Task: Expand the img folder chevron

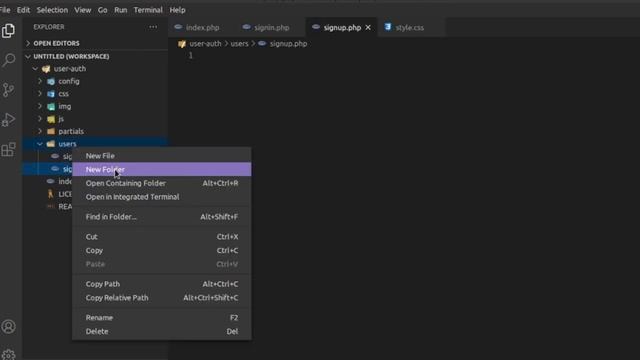Action: pyautogui.click(x=40, y=107)
